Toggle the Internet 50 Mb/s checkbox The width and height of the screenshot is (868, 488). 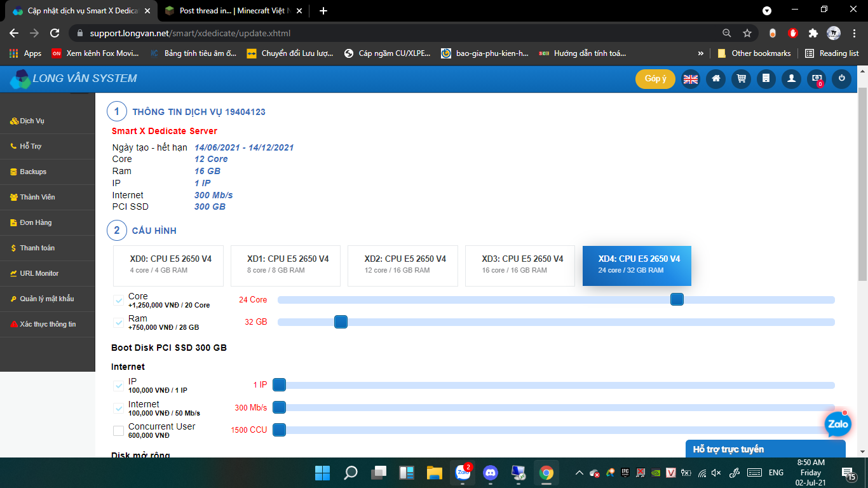tap(118, 408)
